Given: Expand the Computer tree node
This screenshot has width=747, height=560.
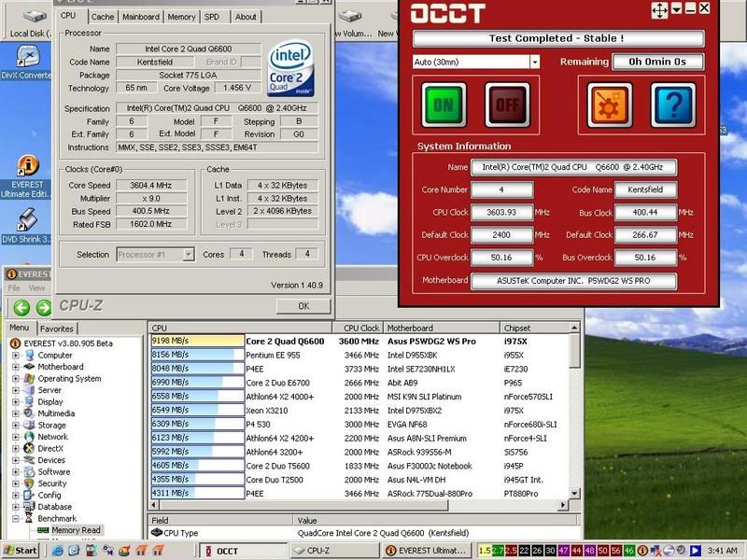Looking at the screenshot, I should 15,356.
